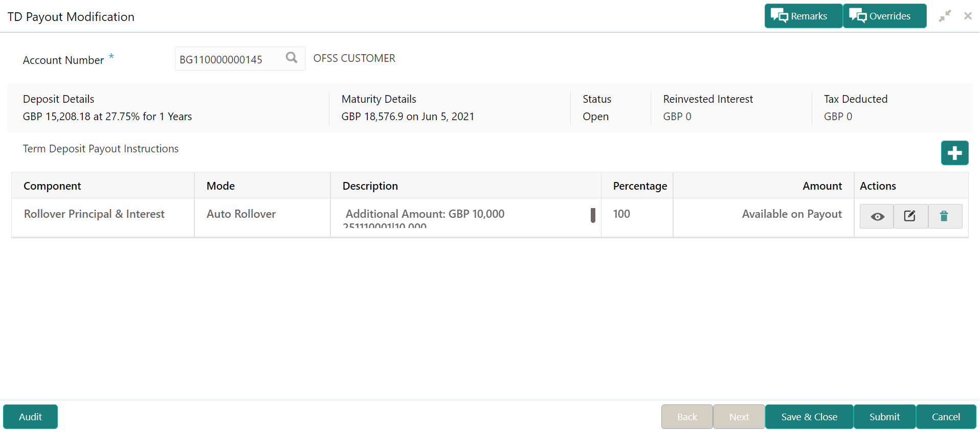
Task: Minimize the TD Payout Modification dialog
Action: (945, 16)
